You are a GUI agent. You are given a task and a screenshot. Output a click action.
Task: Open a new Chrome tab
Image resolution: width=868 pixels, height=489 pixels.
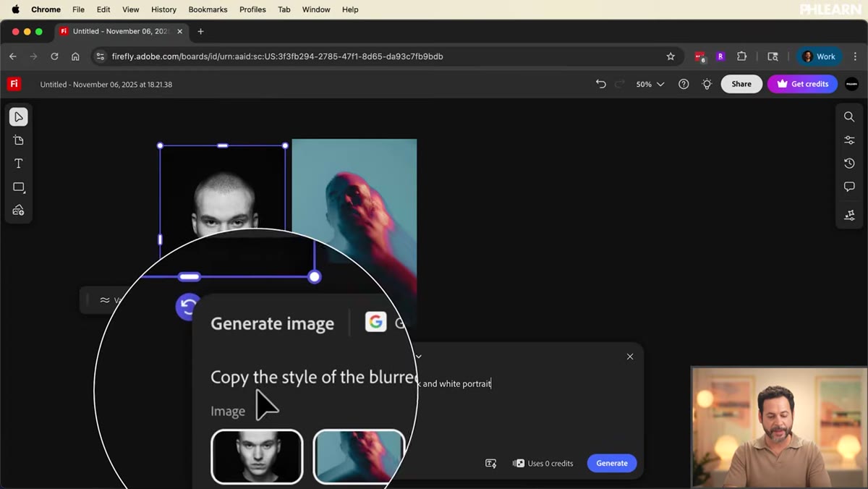pyautogui.click(x=200, y=31)
